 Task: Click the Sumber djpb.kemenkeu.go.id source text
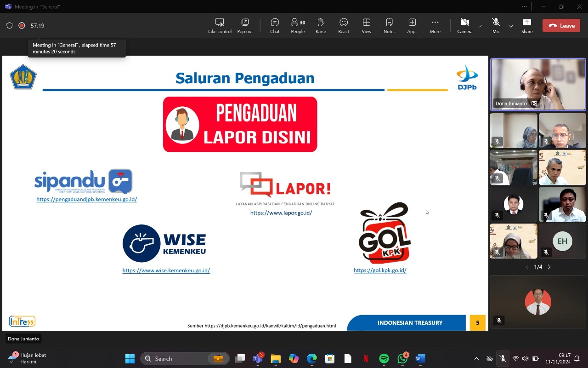pos(261,326)
